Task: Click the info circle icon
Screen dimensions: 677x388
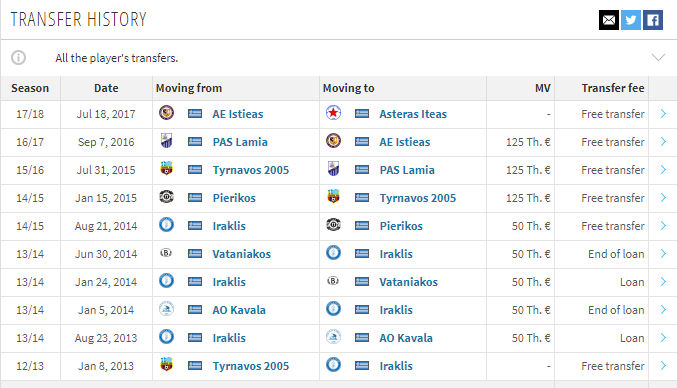Action: [x=19, y=57]
